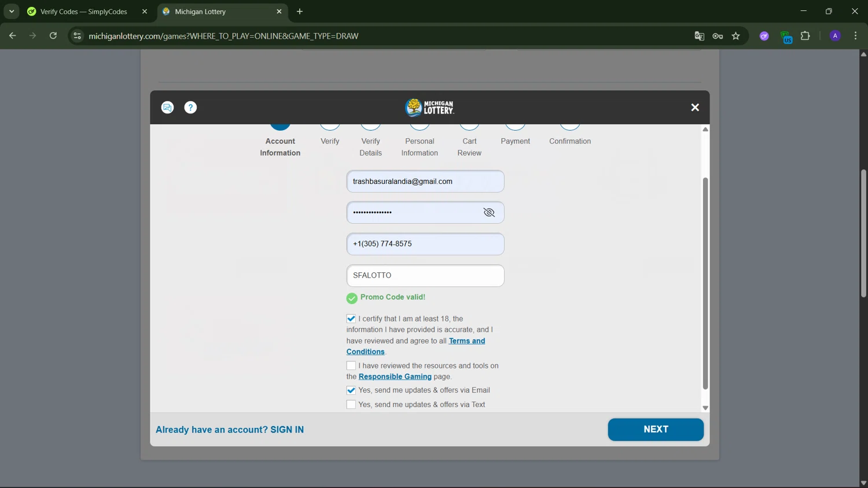Click the dialog scrollbar down arrow

pyautogui.click(x=705, y=408)
